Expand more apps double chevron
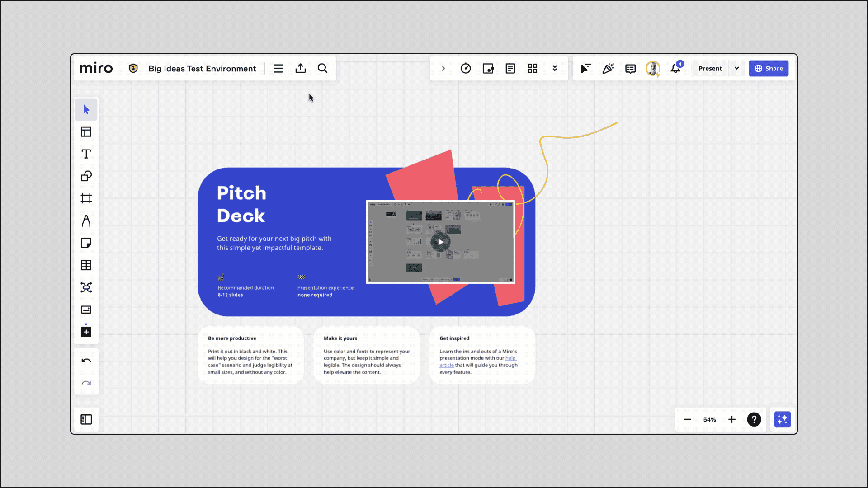 click(555, 69)
